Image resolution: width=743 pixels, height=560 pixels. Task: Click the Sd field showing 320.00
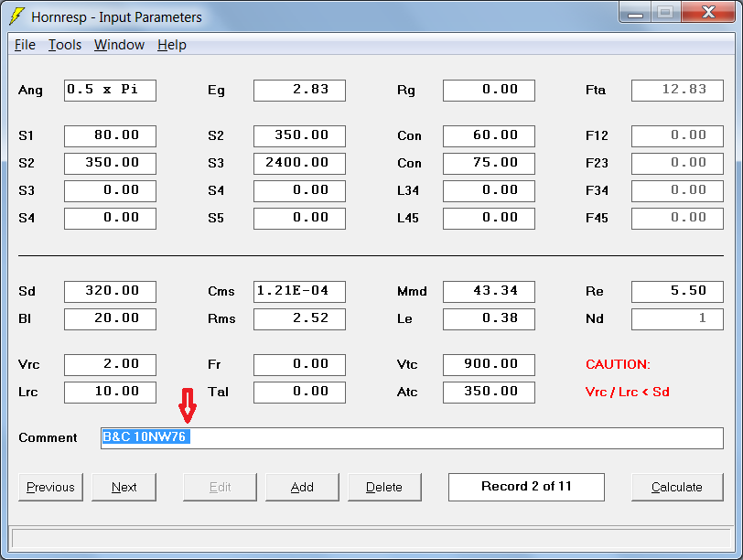[110, 291]
